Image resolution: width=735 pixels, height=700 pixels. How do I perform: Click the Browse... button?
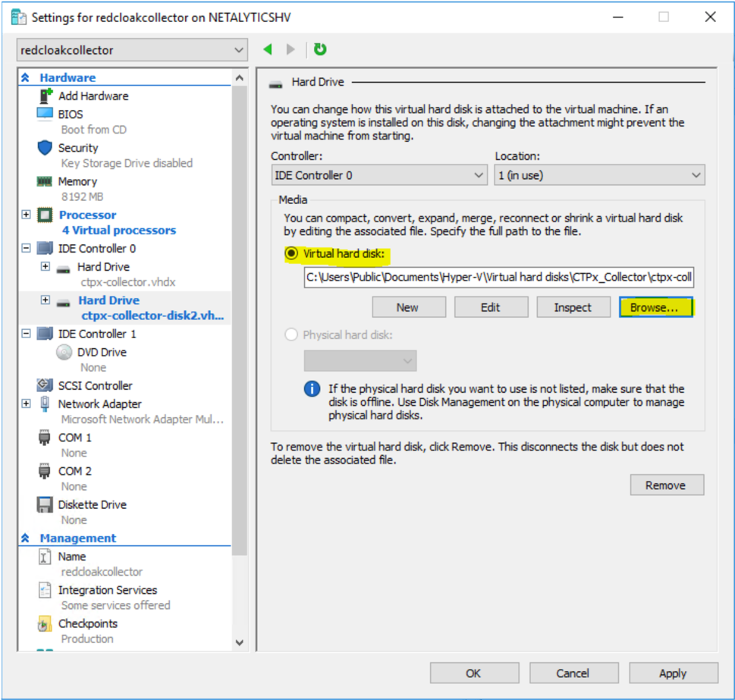pyautogui.click(x=655, y=307)
